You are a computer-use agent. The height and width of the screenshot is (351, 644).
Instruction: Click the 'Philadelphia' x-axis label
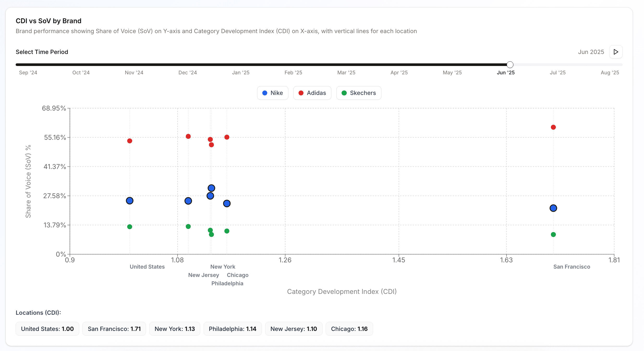[227, 283]
